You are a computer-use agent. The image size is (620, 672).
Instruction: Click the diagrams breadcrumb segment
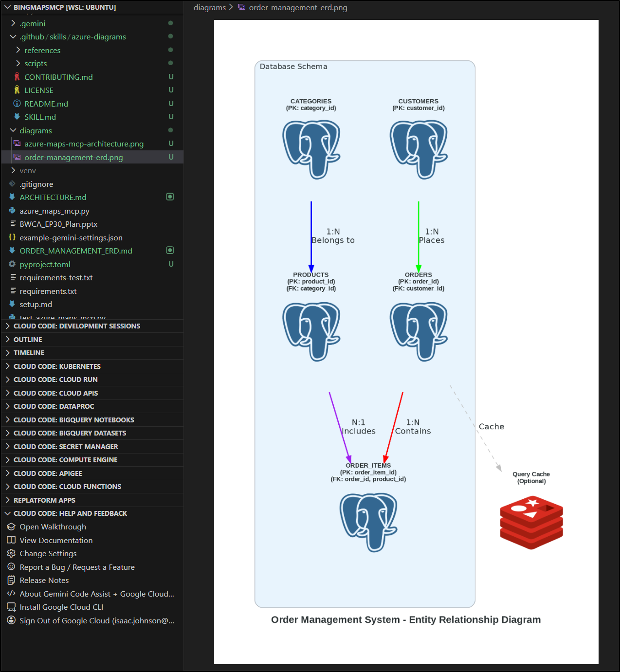[210, 8]
